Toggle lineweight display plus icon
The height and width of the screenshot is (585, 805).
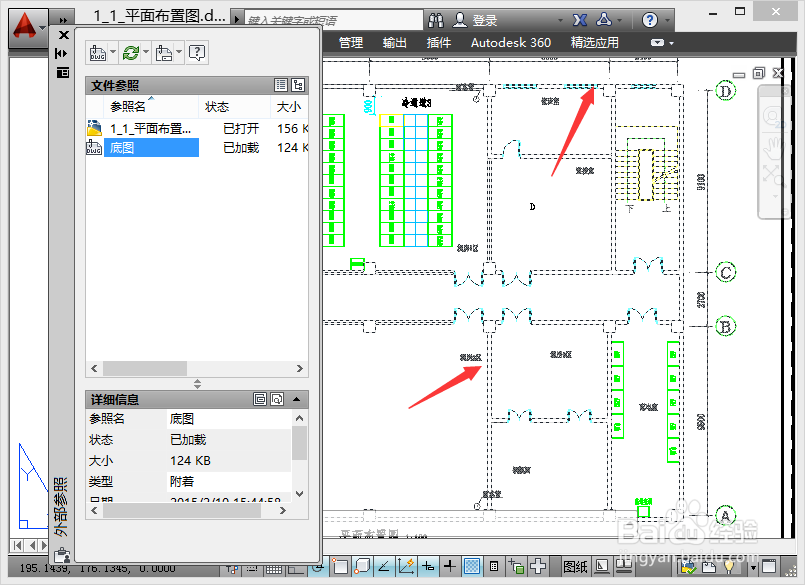point(450,566)
